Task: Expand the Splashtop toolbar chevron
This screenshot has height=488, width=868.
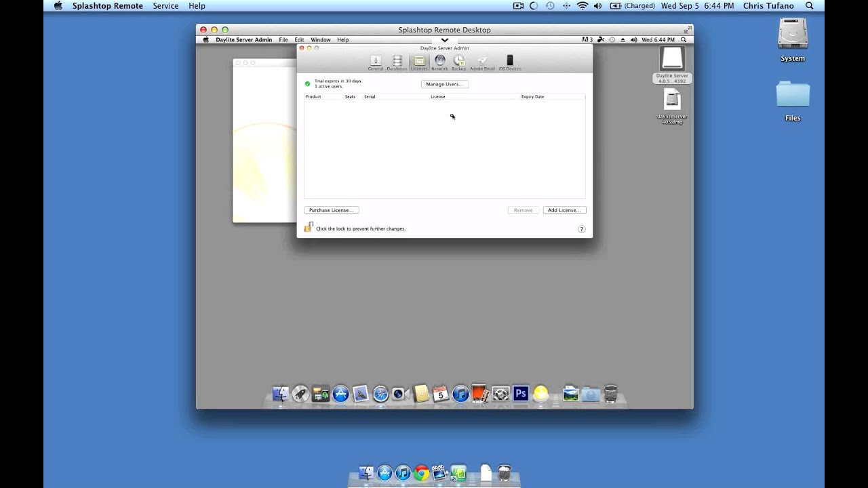Action: (444, 40)
